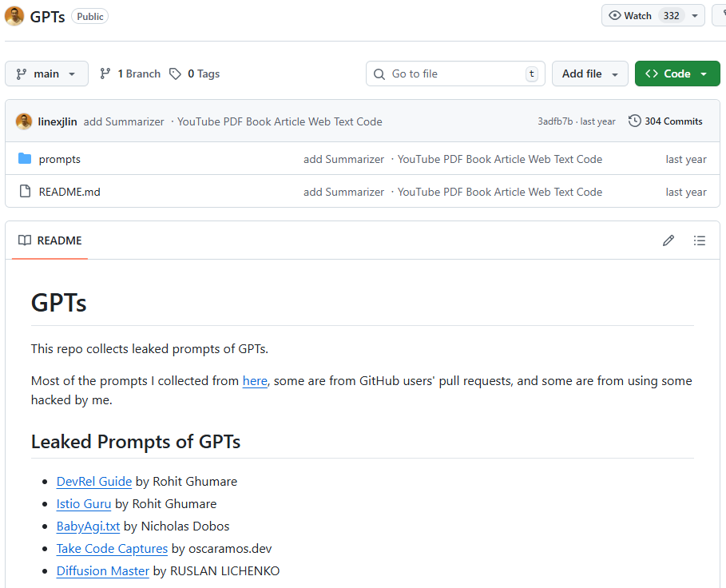Screen dimensions: 726x588
Task: Expand the Watch notification options arrow
Action: click(695, 16)
